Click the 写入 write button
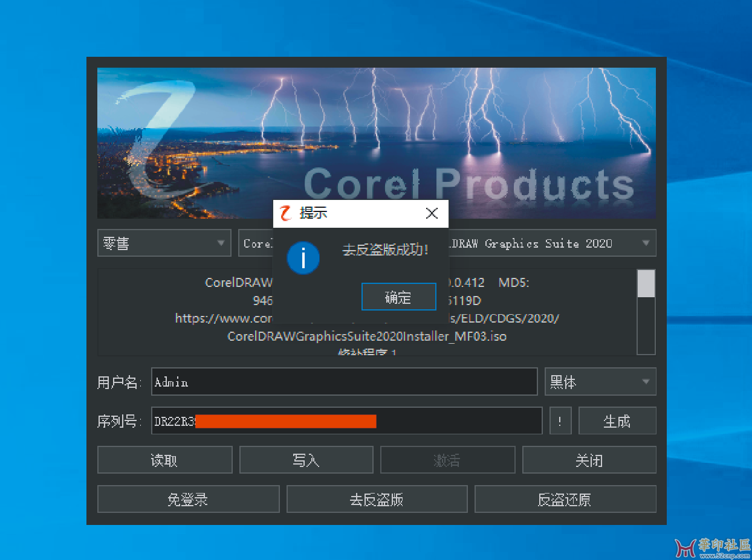 click(306, 460)
